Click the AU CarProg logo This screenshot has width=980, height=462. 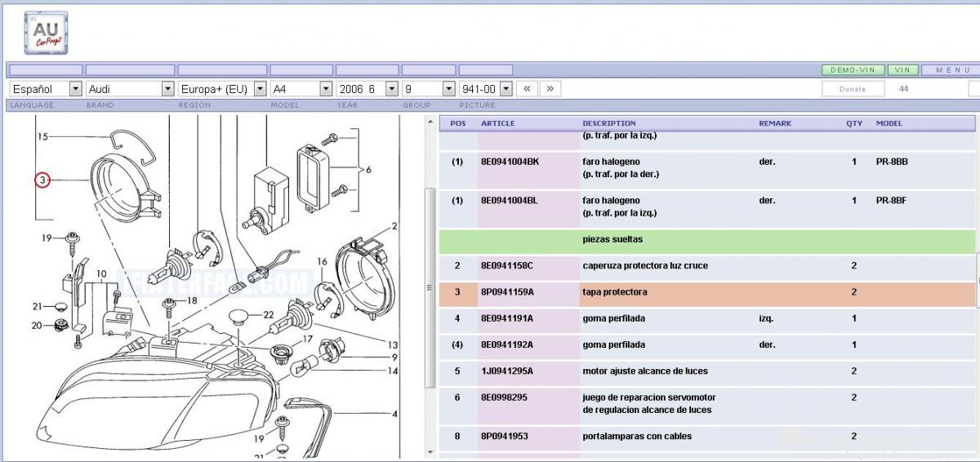(x=47, y=33)
